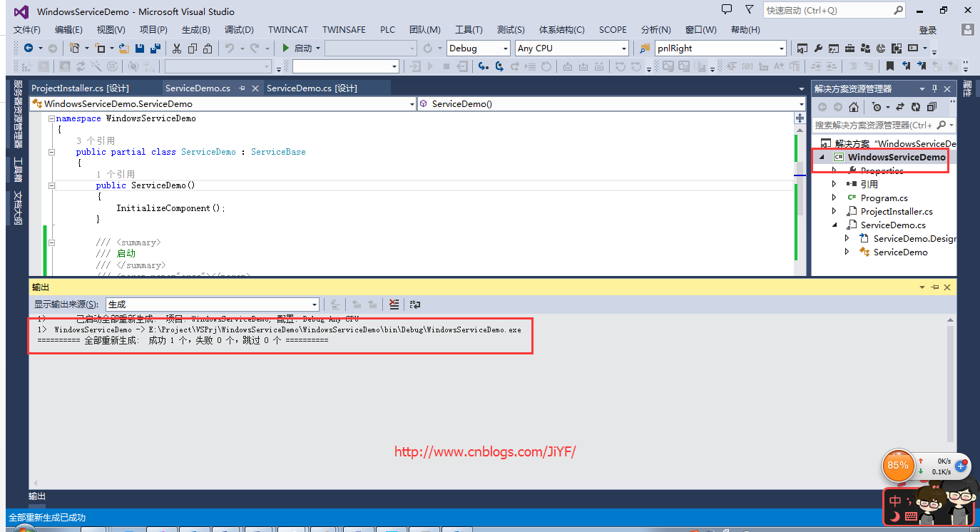980x532 pixels.
Task: Select ProjectInstaller.cs in Solution Explorer
Action: pos(897,212)
